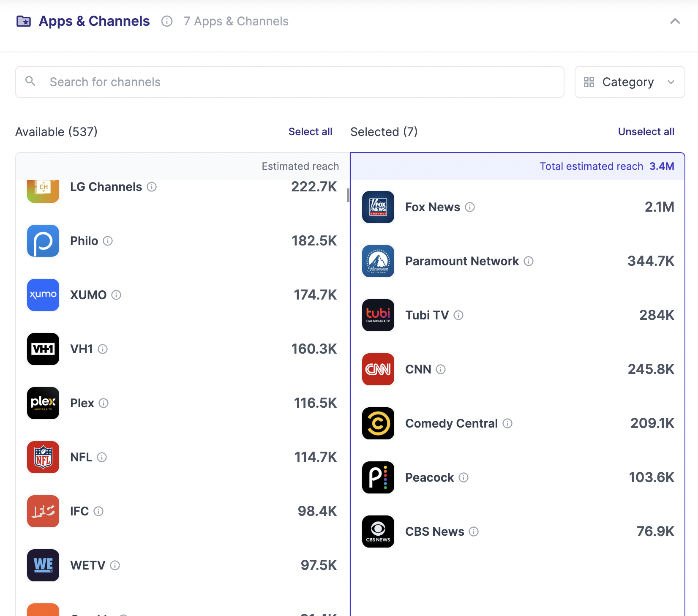This screenshot has width=698, height=616.
Task: Click the Tubi TV channel name
Action: (x=427, y=315)
